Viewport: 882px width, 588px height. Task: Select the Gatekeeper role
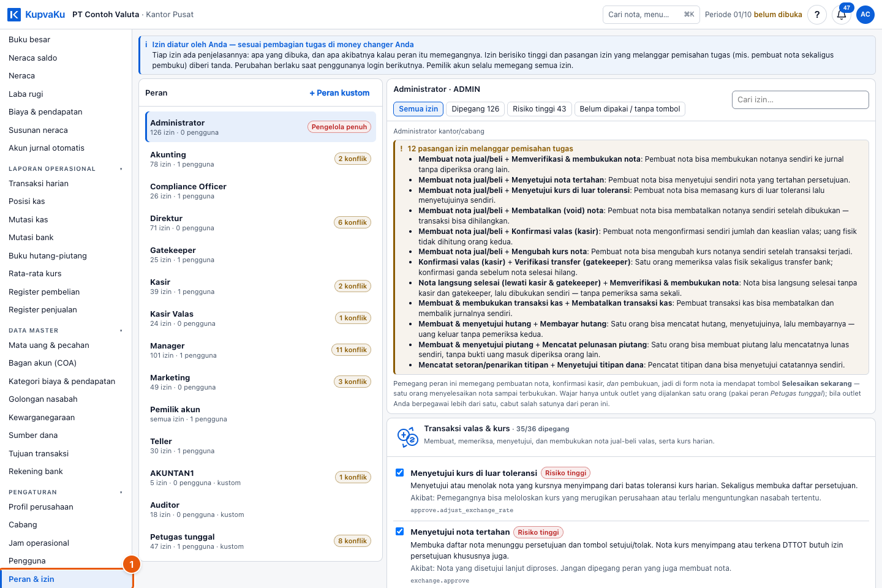pos(261,254)
